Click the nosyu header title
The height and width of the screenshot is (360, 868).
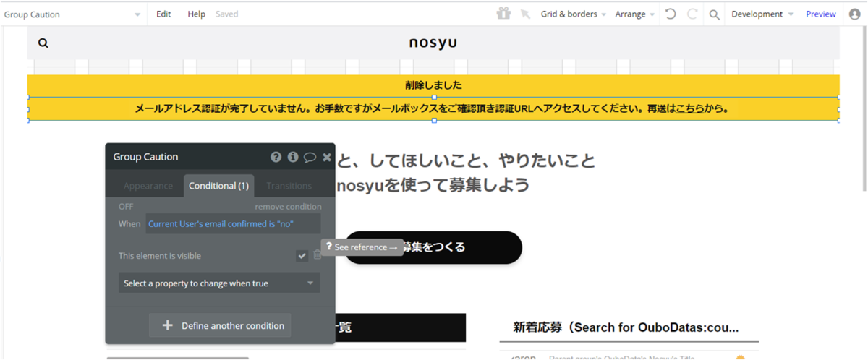tap(433, 43)
